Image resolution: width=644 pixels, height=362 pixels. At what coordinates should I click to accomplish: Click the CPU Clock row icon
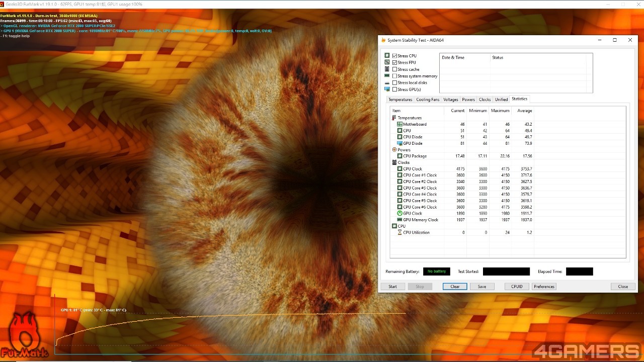click(400, 169)
